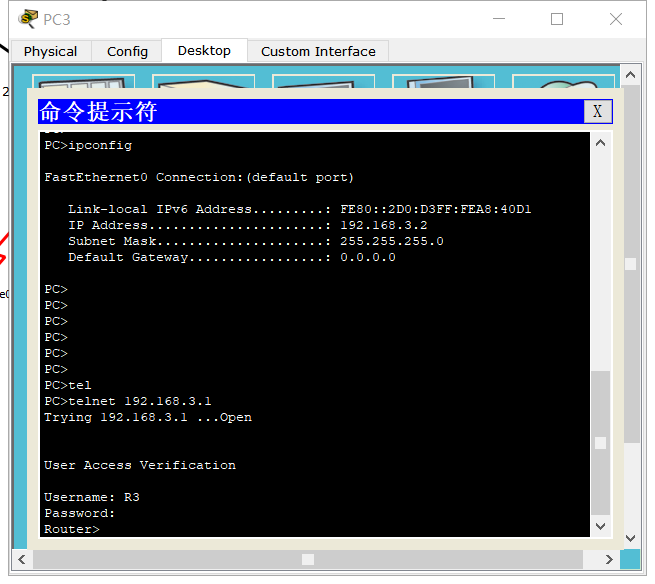Click 'PC>telnet 192.168.3.1' line
The image size is (655, 584).
click(127, 401)
